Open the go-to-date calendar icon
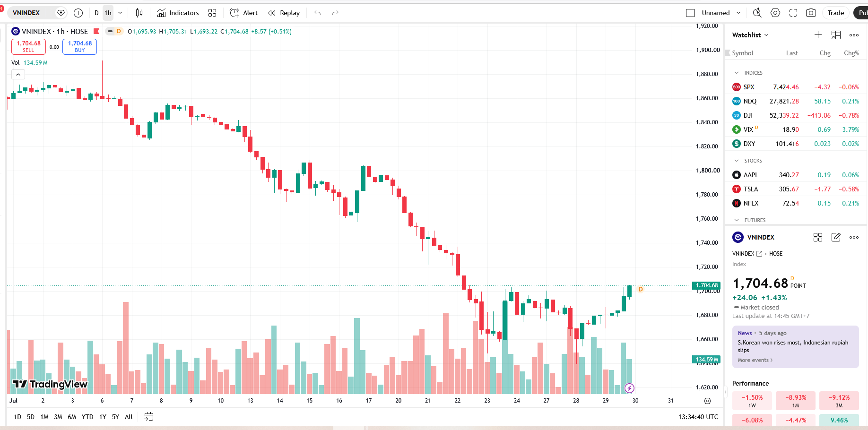Screen dimensions: 868x430 tap(148, 417)
